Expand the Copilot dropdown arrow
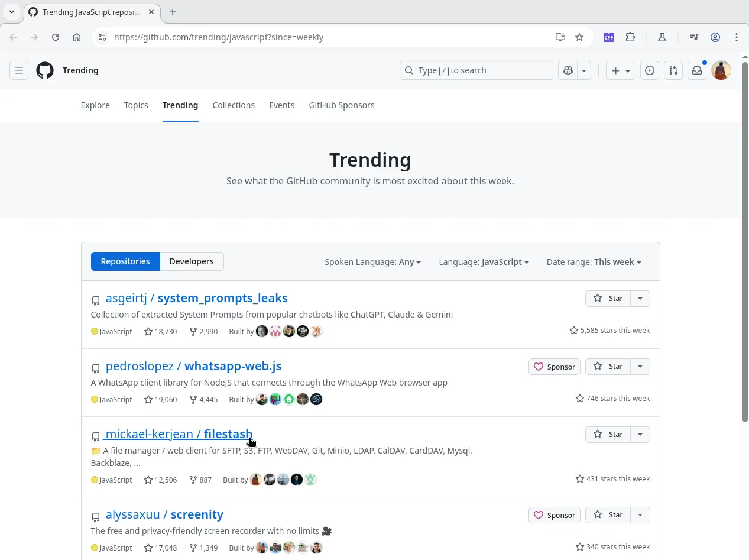 click(584, 70)
